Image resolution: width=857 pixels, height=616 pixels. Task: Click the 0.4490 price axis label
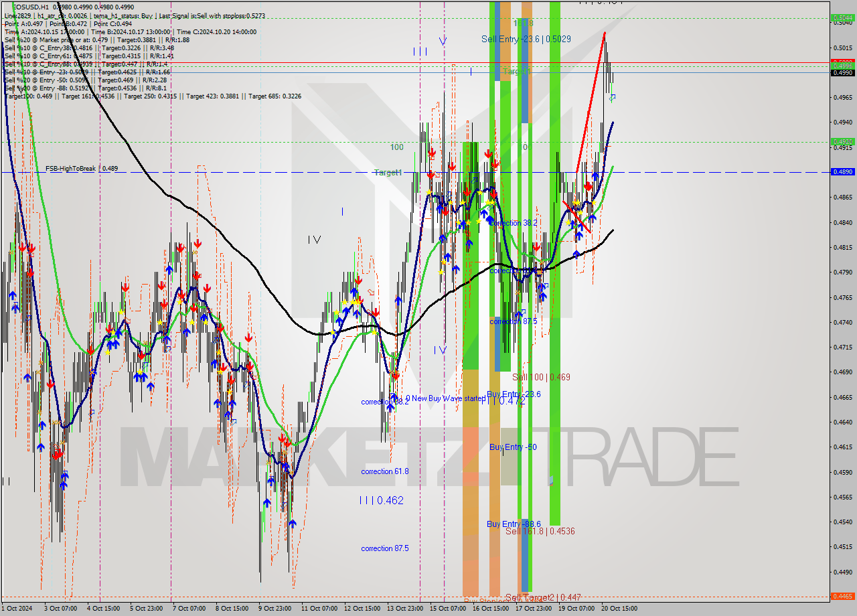[x=843, y=572]
